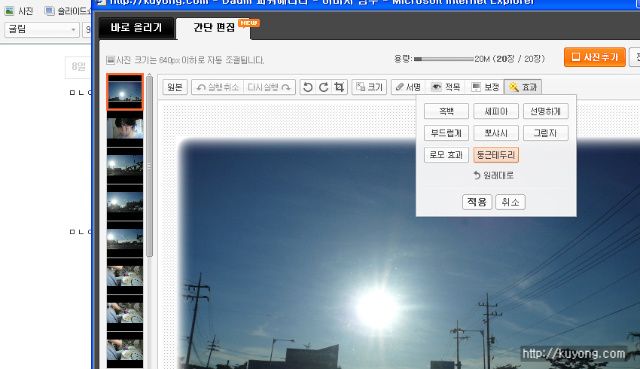This screenshot has height=369, width=640.
Task: Confirm effect with 적용 button
Action: (477, 202)
